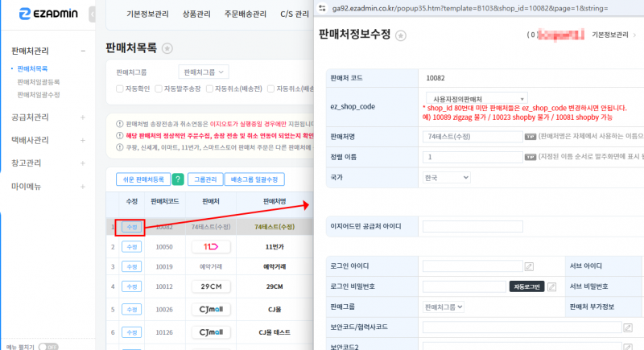Click 예약거래 name in bold column
This screenshot has width=644, height=350.
click(x=275, y=266)
